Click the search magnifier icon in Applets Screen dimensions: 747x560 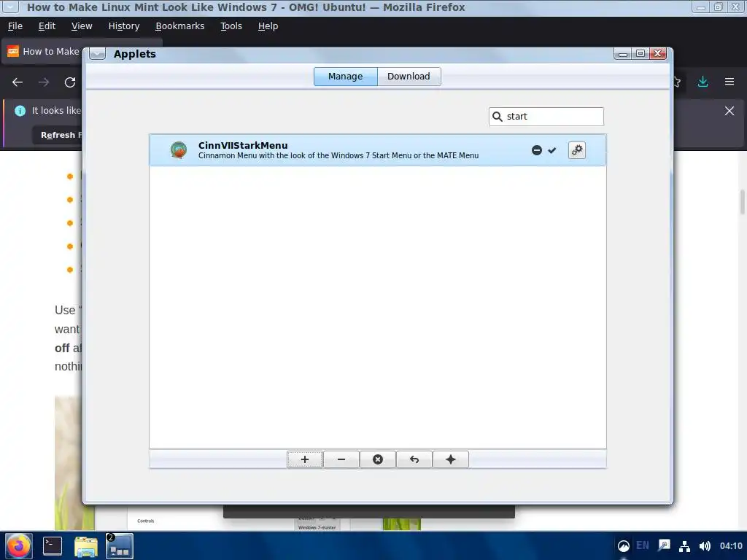point(498,117)
